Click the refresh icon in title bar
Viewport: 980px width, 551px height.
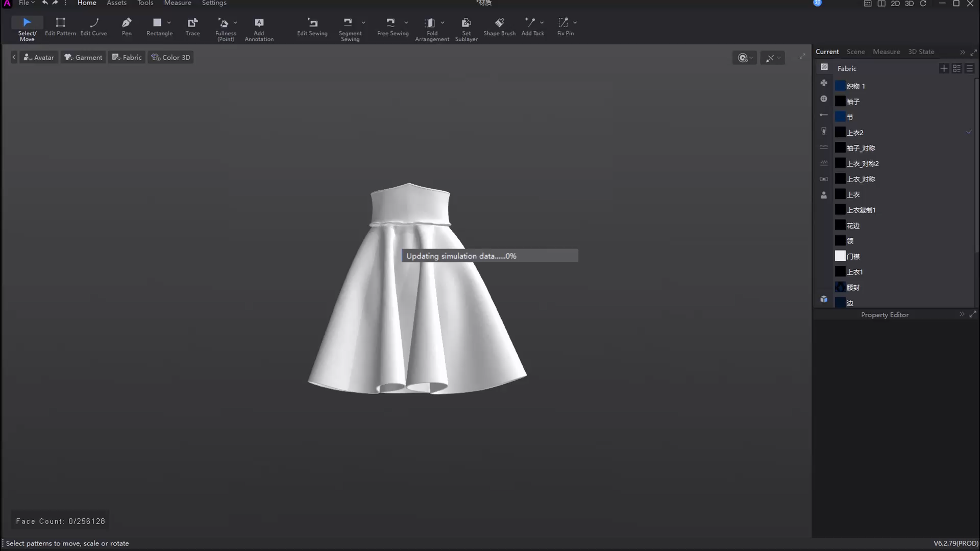(x=923, y=3)
